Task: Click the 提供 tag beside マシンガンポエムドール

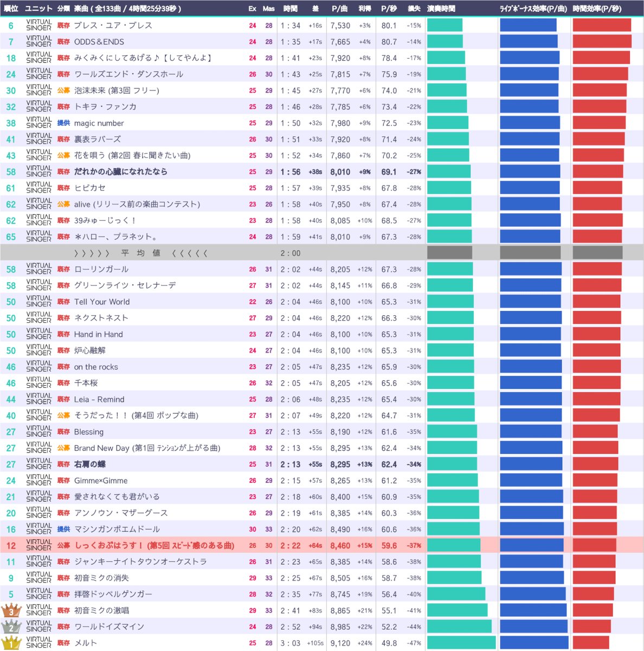Action: (64, 529)
